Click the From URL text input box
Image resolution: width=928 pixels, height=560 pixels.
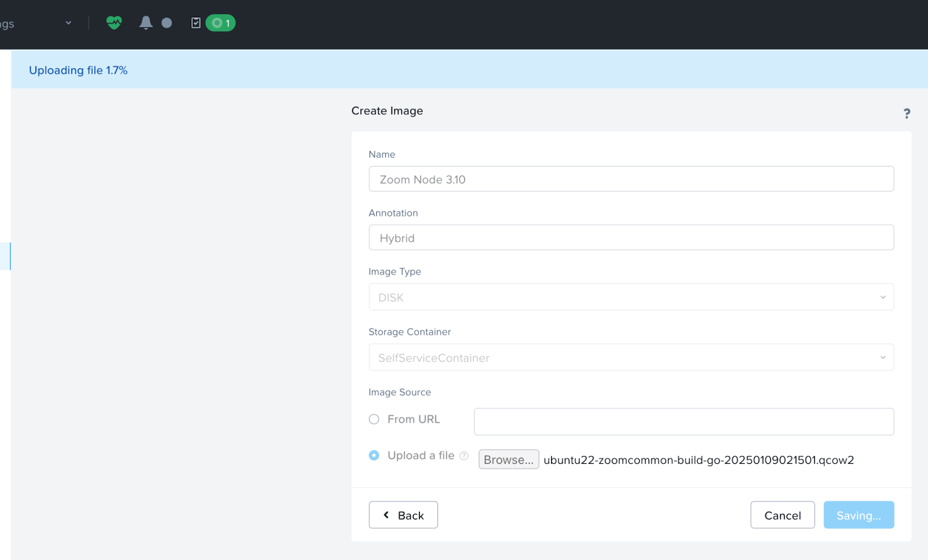(683, 421)
